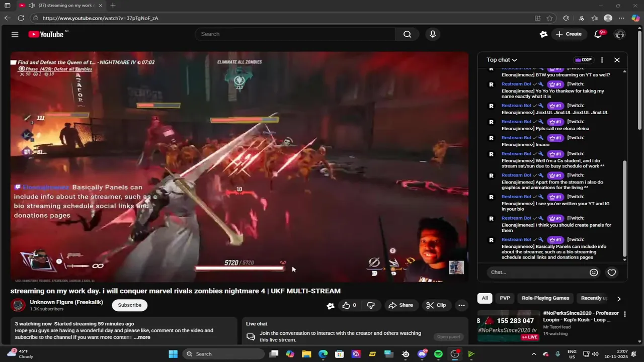The width and height of the screenshot is (644, 362).
Task: Open File Explorer from taskbar
Action: (x=306, y=354)
